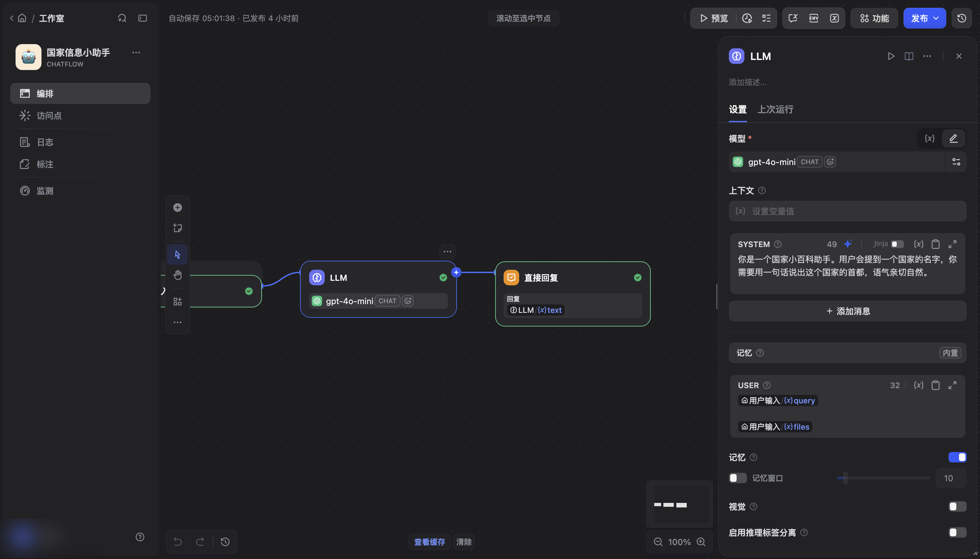Screen dimensions: 980x559
Task: Open the ENV environment variables icon
Action: point(813,18)
